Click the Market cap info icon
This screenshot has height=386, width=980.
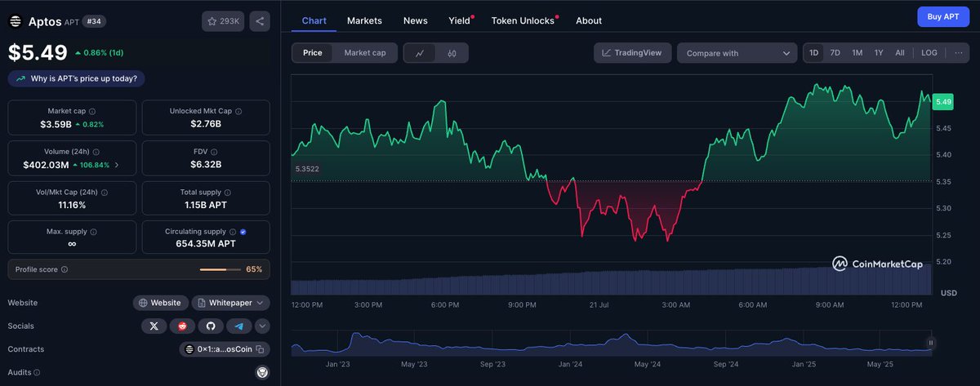91,111
